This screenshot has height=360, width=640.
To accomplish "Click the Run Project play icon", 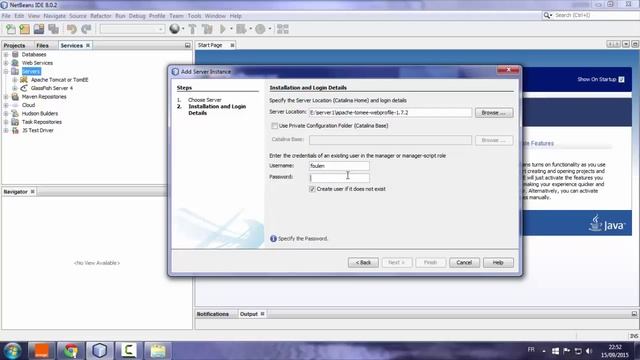I will (x=223, y=29).
